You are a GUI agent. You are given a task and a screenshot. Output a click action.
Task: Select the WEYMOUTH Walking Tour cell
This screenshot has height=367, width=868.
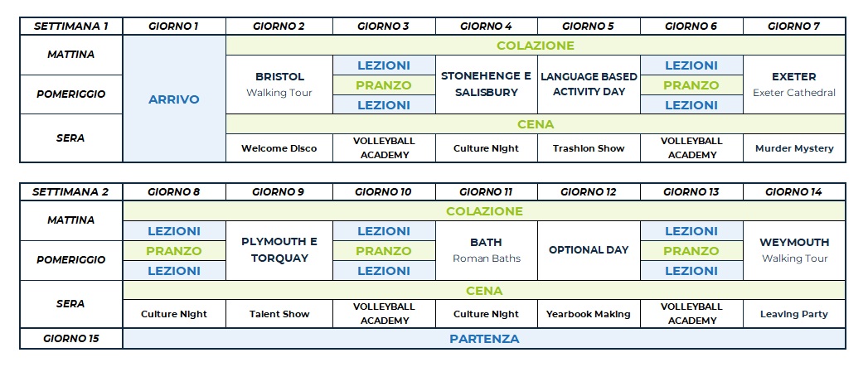[794, 250]
